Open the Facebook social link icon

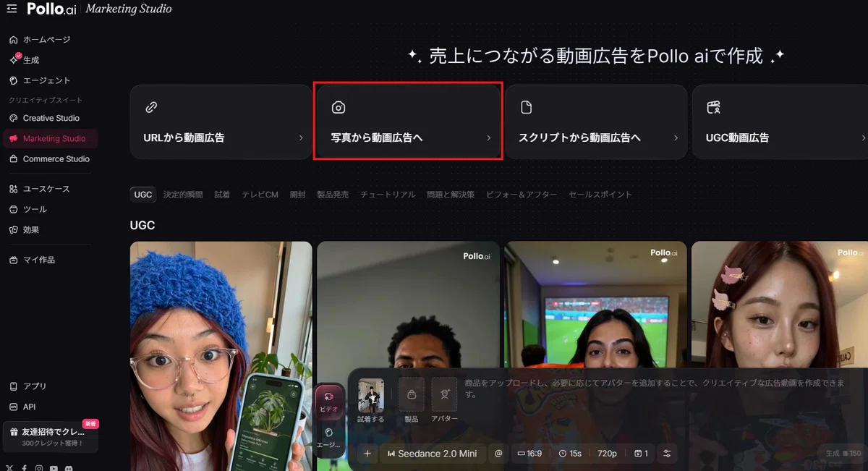click(x=25, y=468)
